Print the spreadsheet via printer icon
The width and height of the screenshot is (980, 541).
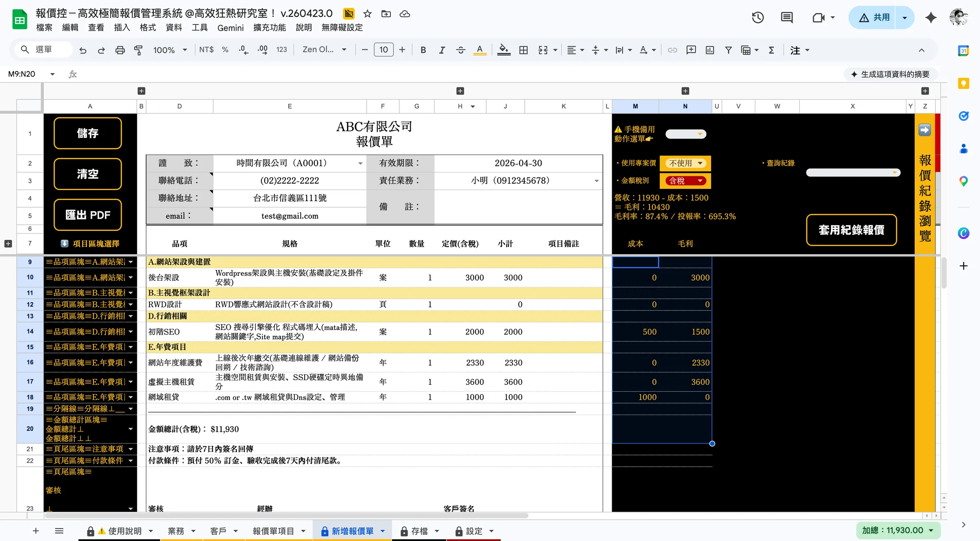pyautogui.click(x=120, y=50)
